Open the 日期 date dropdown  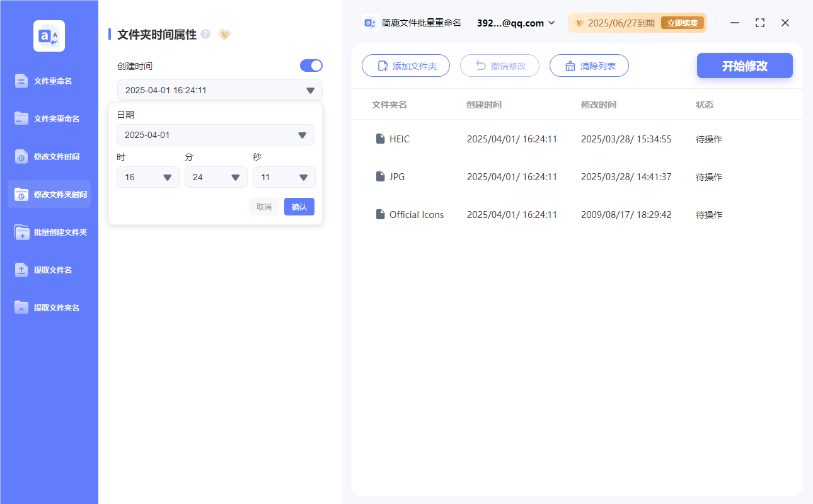coord(215,134)
